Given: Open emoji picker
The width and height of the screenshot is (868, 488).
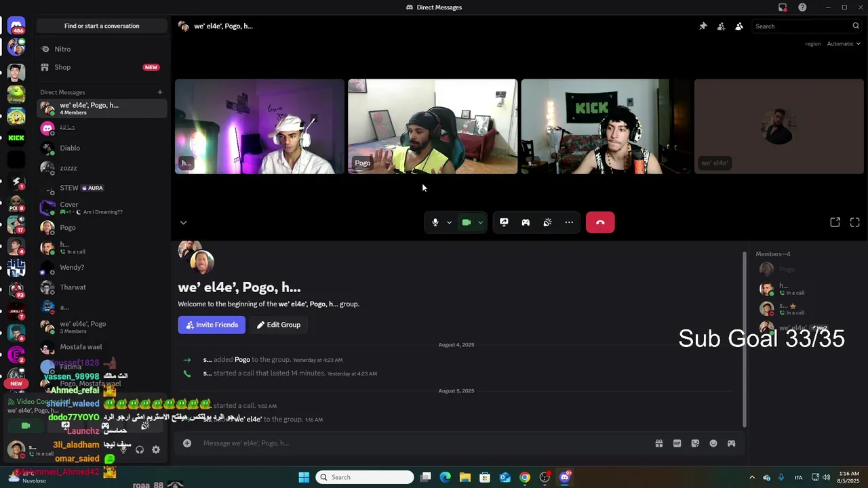Looking at the screenshot, I should coord(713,443).
